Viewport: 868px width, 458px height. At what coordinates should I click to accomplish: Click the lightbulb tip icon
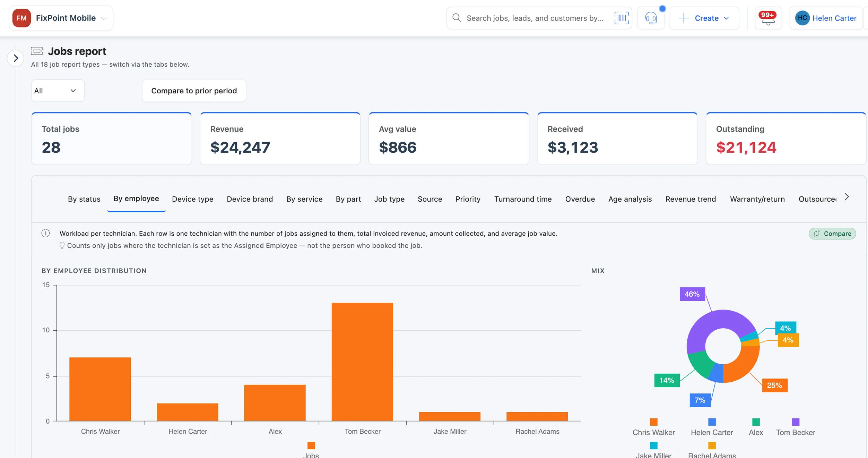pyautogui.click(x=62, y=246)
